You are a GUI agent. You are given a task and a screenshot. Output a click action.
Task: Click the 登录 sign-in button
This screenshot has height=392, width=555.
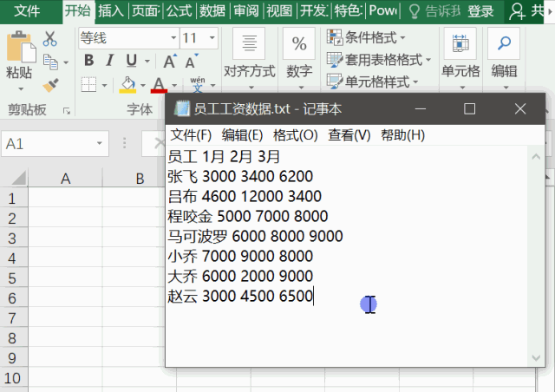(x=480, y=11)
